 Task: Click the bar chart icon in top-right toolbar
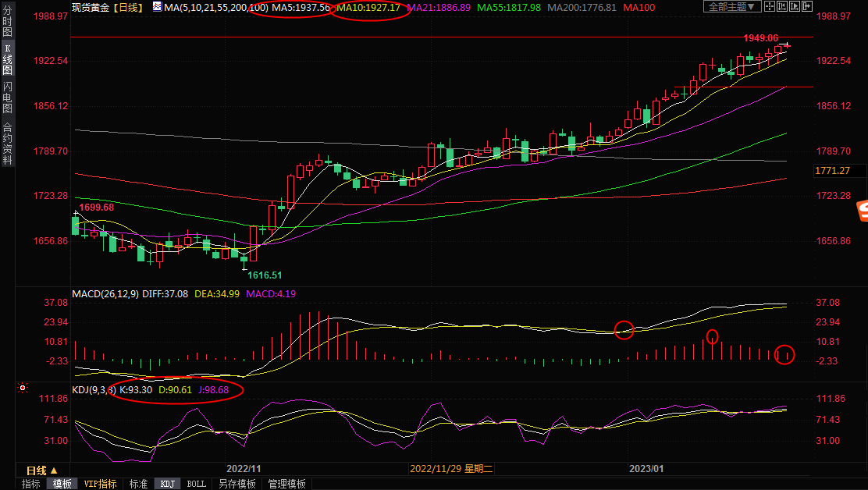[783, 7]
